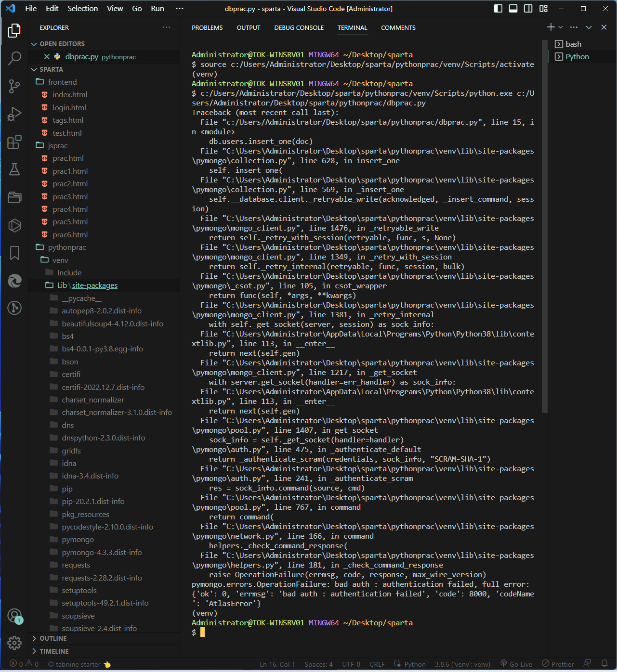Switch to the COMMENTS tab

[398, 28]
